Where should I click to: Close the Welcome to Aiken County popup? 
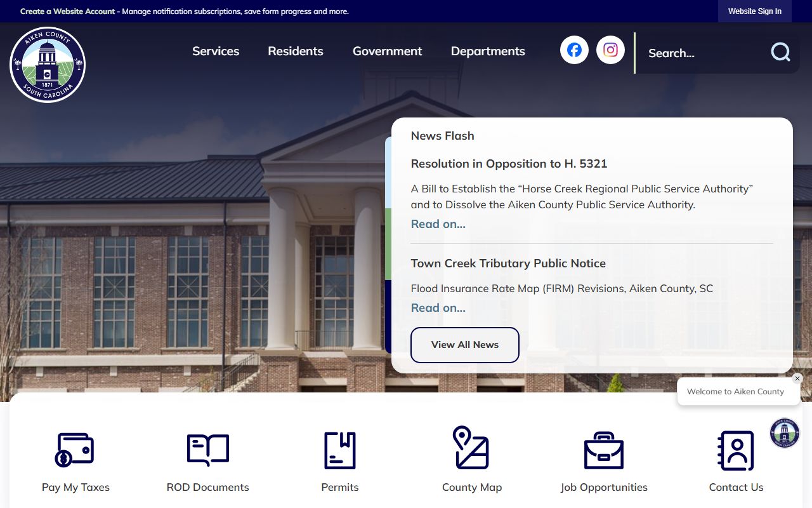tap(797, 378)
